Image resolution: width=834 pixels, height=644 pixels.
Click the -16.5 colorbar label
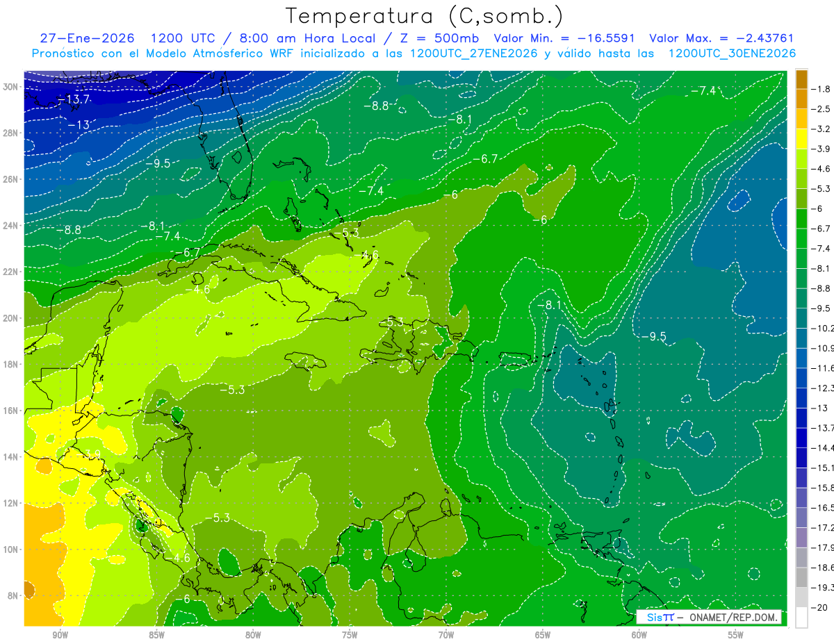tap(823, 508)
